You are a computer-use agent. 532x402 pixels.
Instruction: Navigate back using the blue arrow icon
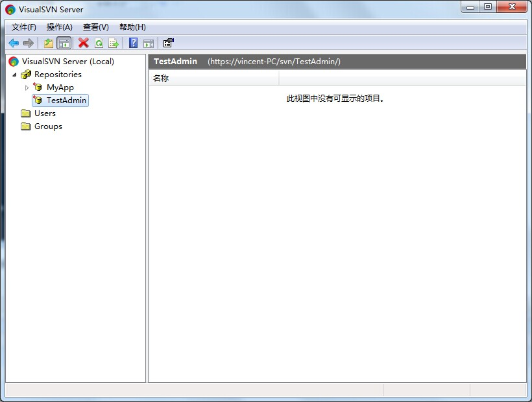[x=14, y=43]
